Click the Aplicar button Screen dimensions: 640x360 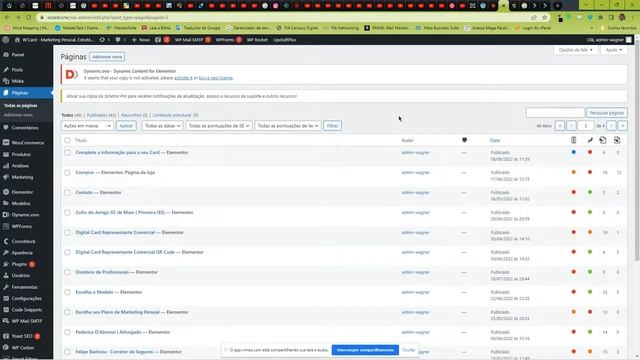pyautogui.click(x=126, y=126)
